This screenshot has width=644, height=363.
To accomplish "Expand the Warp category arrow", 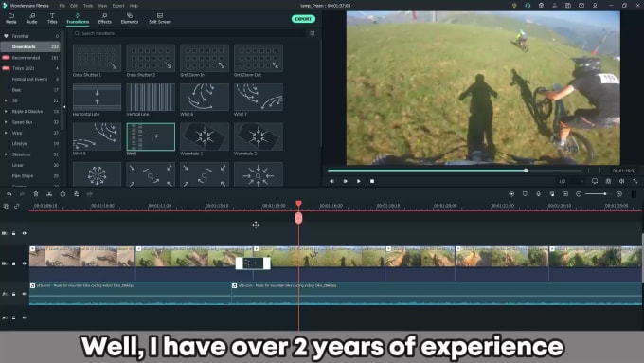I will point(6,133).
